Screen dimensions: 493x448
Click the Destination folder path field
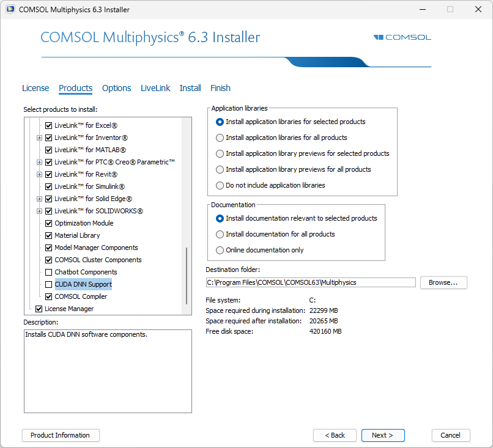(x=311, y=282)
